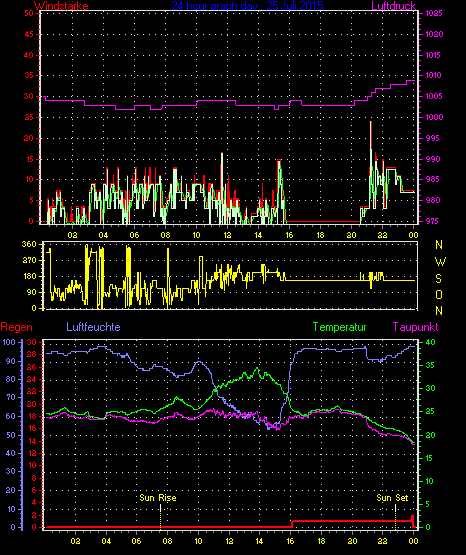Click the 40 temperature scale value
Image resolution: width=466 pixels, height=555 pixels.
[430, 342]
